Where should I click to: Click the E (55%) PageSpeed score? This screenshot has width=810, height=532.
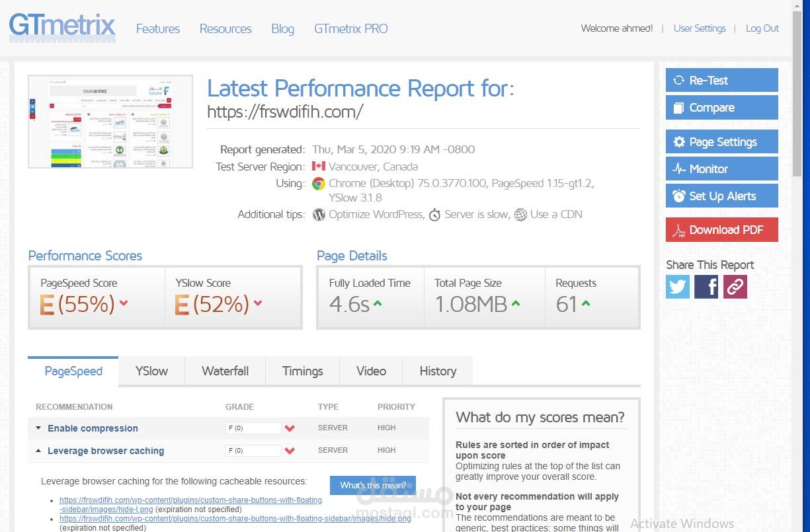pos(78,304)
